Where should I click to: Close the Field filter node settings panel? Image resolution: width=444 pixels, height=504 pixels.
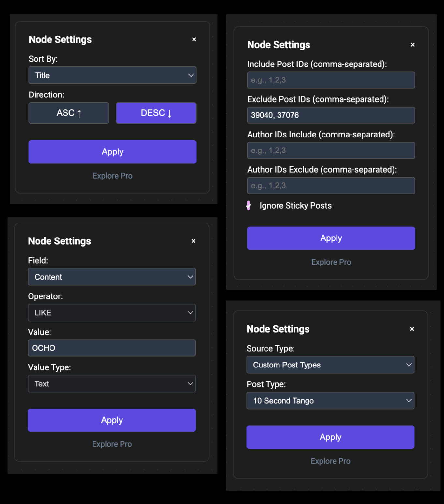(x=193, y=241)
